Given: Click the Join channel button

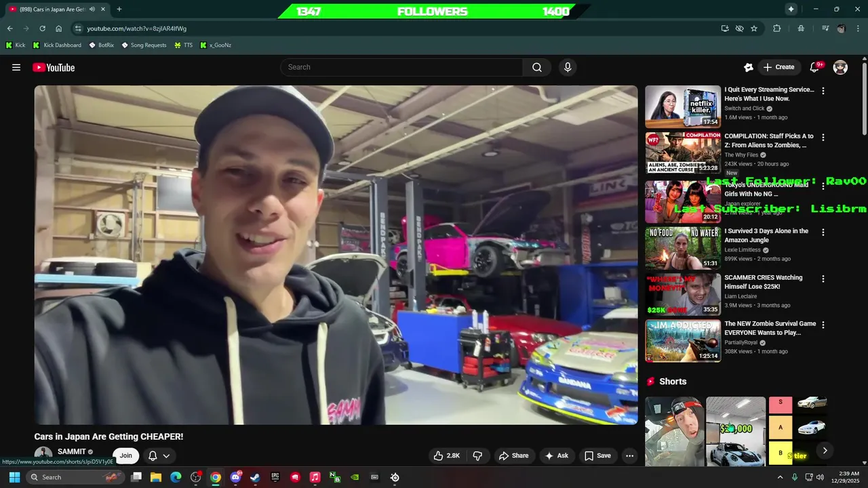Looking at the screenshot, I should [126, 455].
